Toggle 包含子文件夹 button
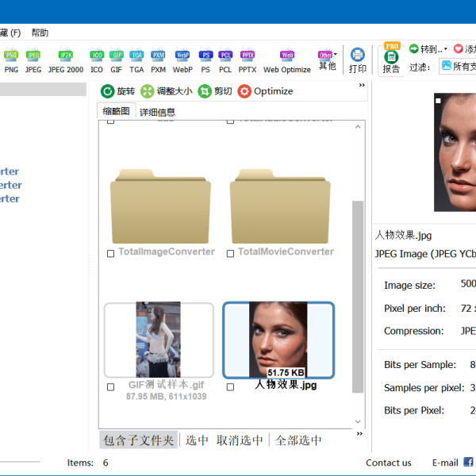The height and width of the screenshot is (476, 476). (138, 440)
